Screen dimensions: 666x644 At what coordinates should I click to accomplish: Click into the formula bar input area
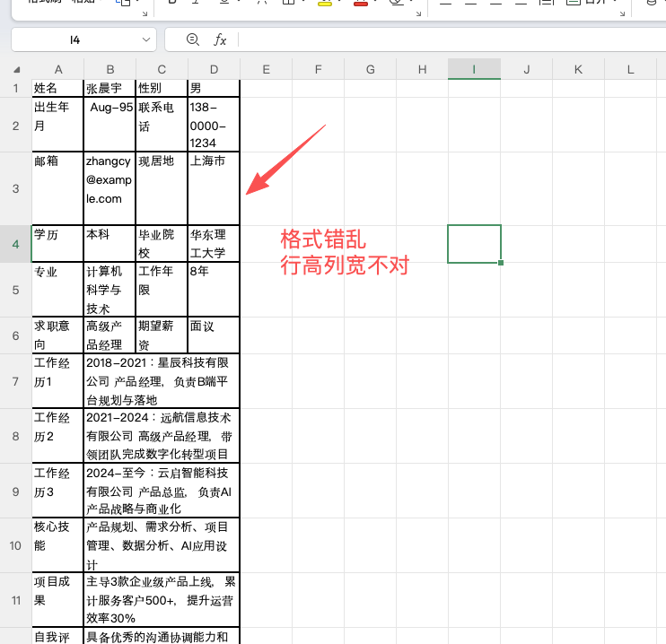452,39
